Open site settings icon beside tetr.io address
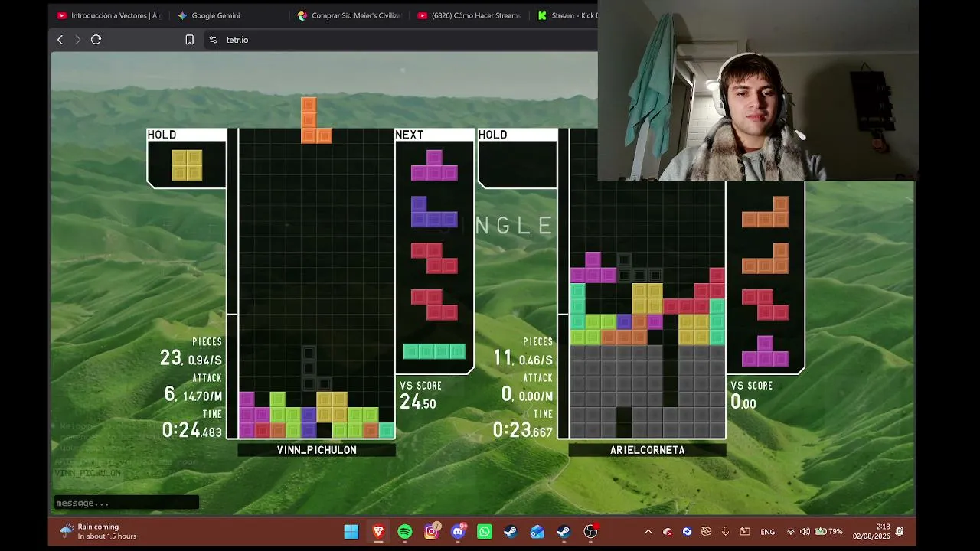Viewport: 980px width, 551px height. [213, 40]
